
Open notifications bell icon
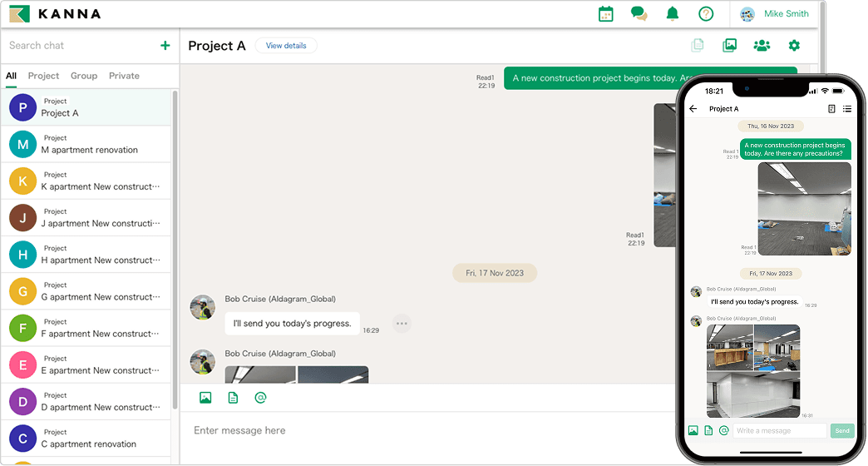click(x=672, y=14)
